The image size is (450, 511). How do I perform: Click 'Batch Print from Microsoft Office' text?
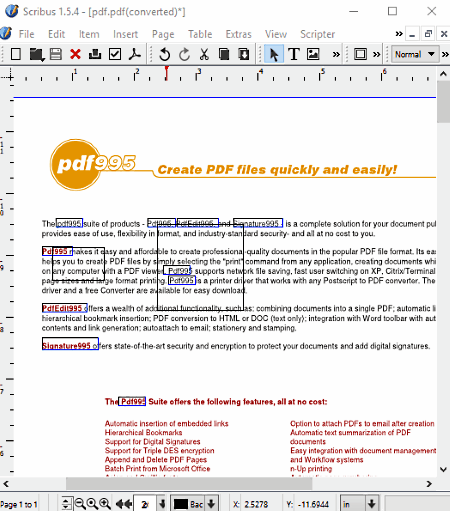(x=157, y=468)
